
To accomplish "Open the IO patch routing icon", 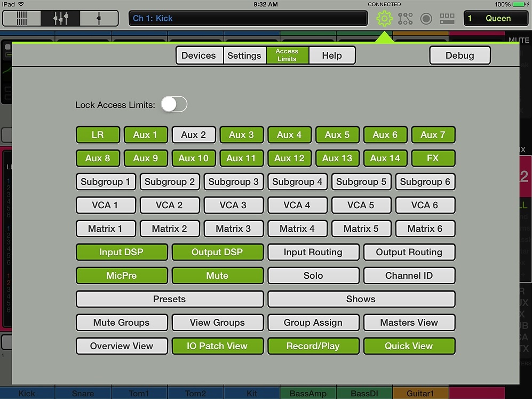I will point(406,19).
